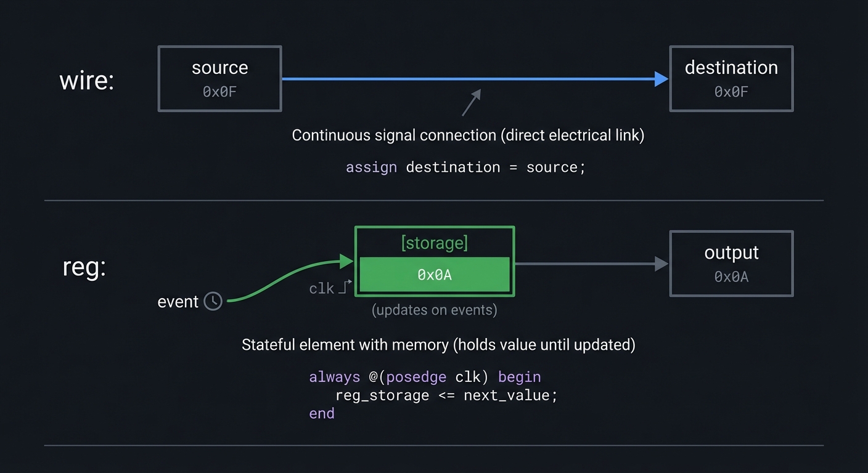This screenshot has width=868, height=473.
Task: Click the assign destination code line
Action: (x=465, y=167)
